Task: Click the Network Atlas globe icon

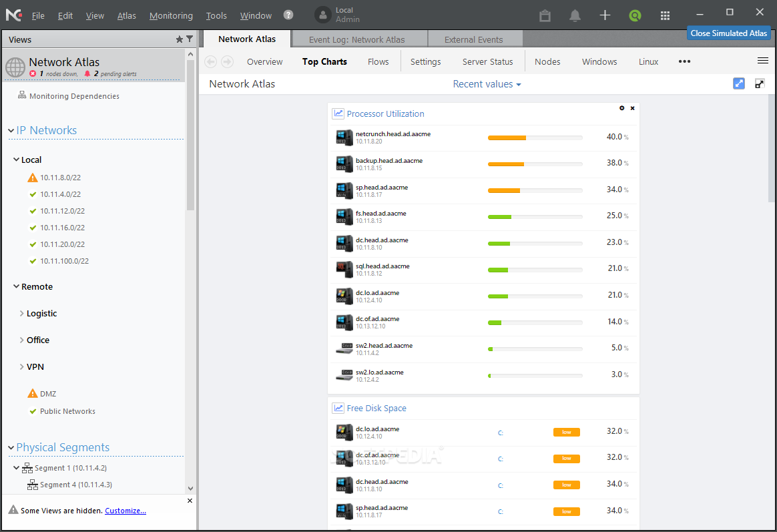Action: tap(15, 67)
